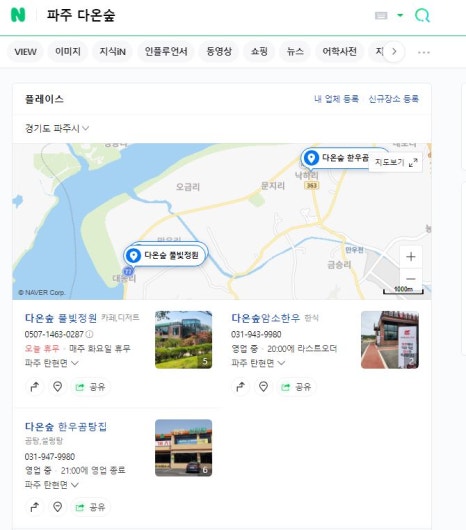Click the 플레이스 section heading
Viewport: 466px width, 530px height.
(x=44, y=99)
